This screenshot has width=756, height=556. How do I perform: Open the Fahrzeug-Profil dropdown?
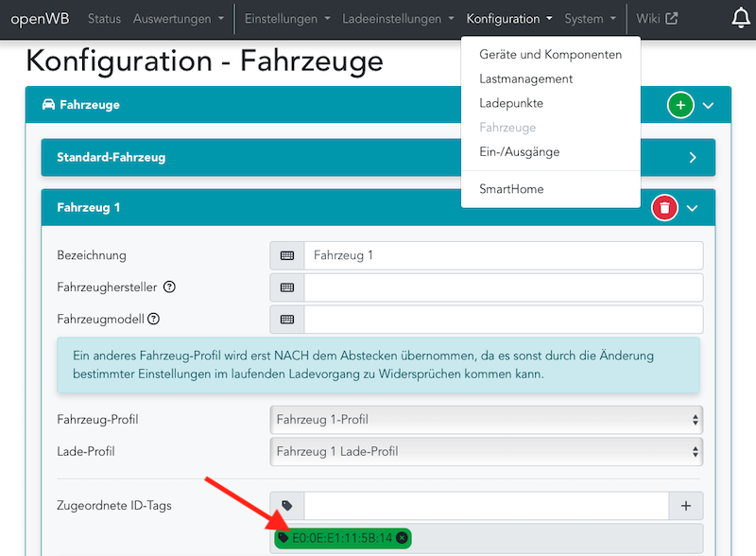pyautogui.click(x=487, y=420)
